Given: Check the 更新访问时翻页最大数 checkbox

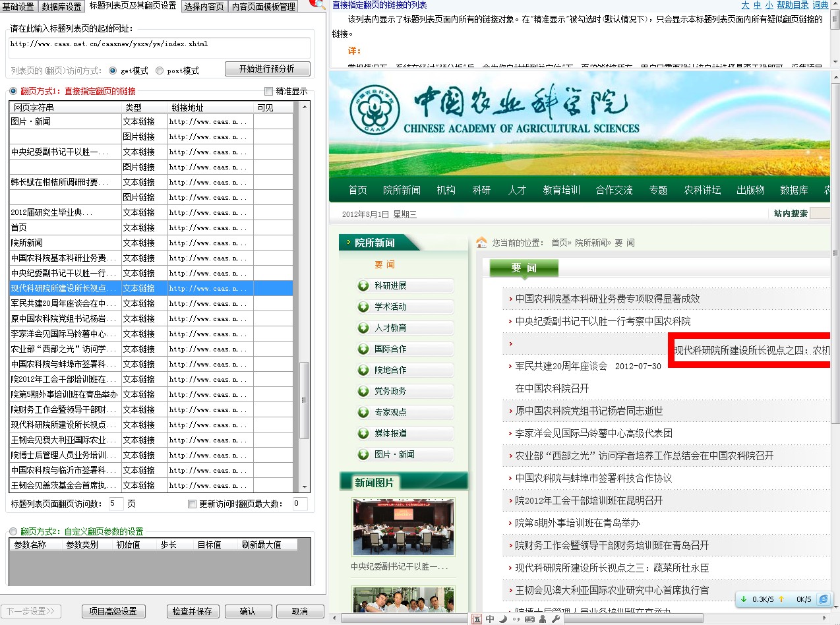Looking at the screenshot, I should click(x=193, y=504).
